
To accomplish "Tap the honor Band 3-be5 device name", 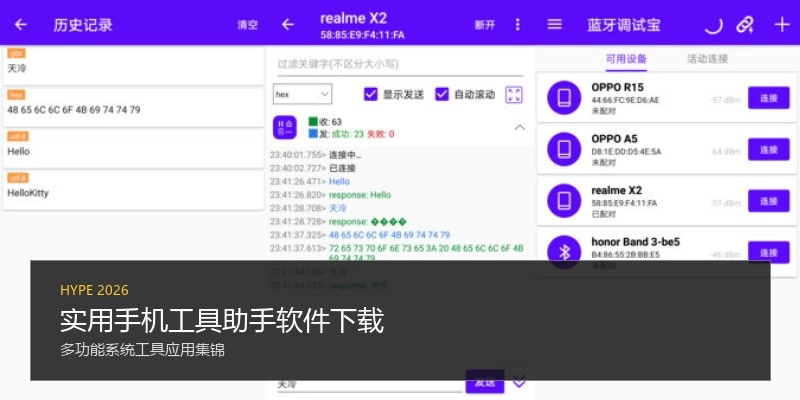I will (x=636, y=242).
